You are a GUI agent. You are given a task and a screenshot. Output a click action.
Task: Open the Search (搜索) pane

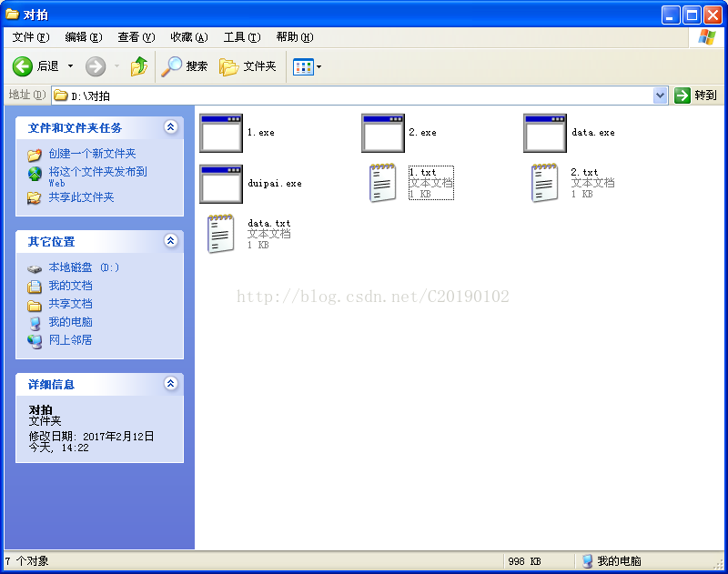click(x=185, y=66)
